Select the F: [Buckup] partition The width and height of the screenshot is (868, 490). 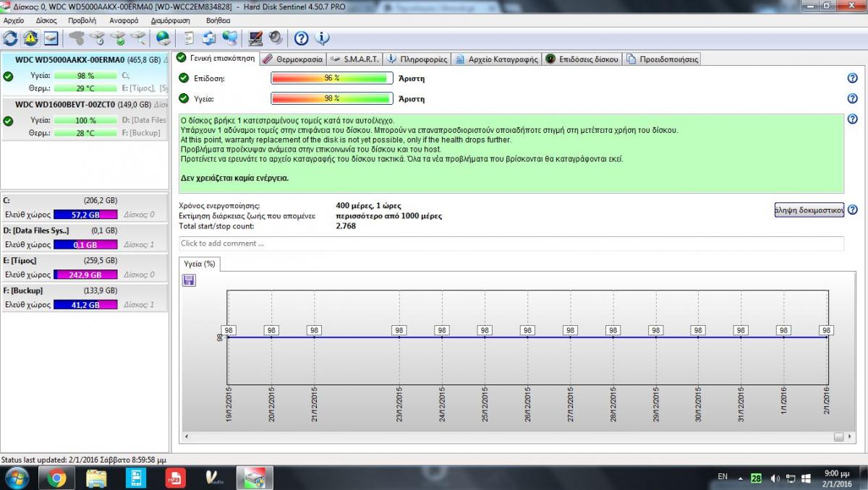[x=85, y=298]
